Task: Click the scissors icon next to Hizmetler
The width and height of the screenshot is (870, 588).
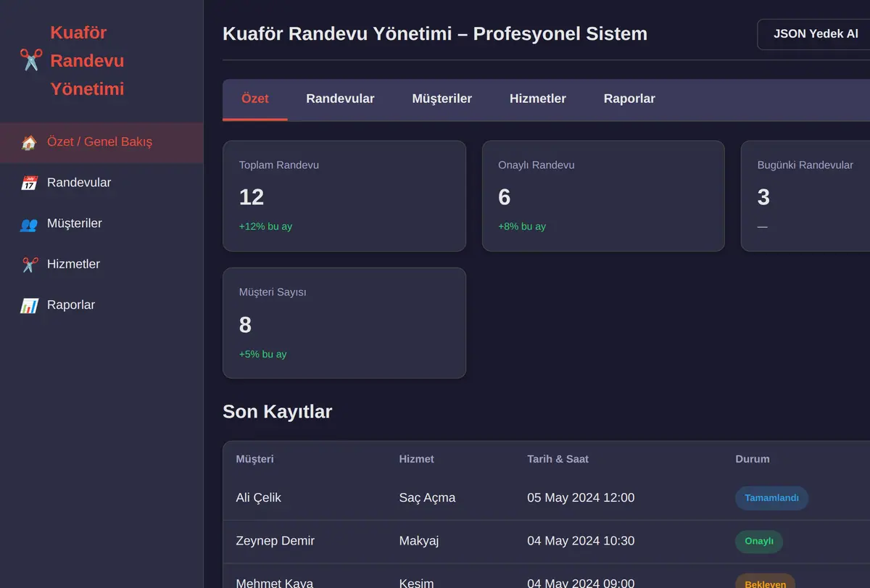Action: coord(29,264)
